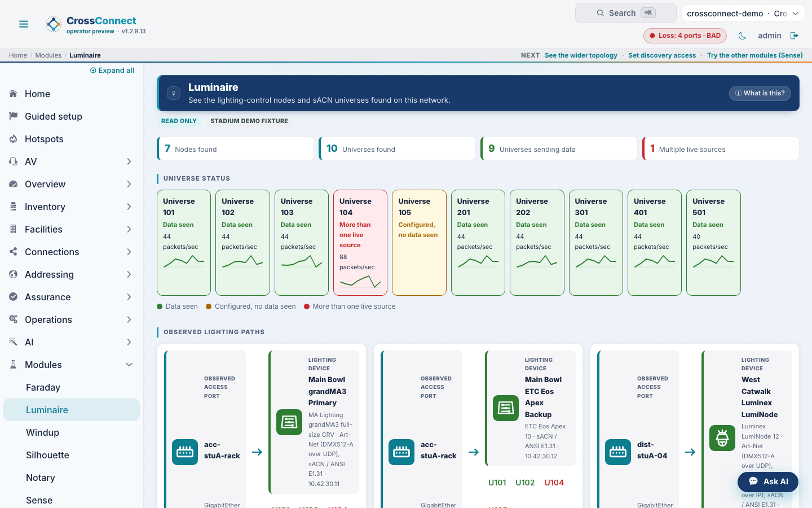This screenshot has height=508, width=812.
Task: Click the Connections share icon
Action: (13, 252)
